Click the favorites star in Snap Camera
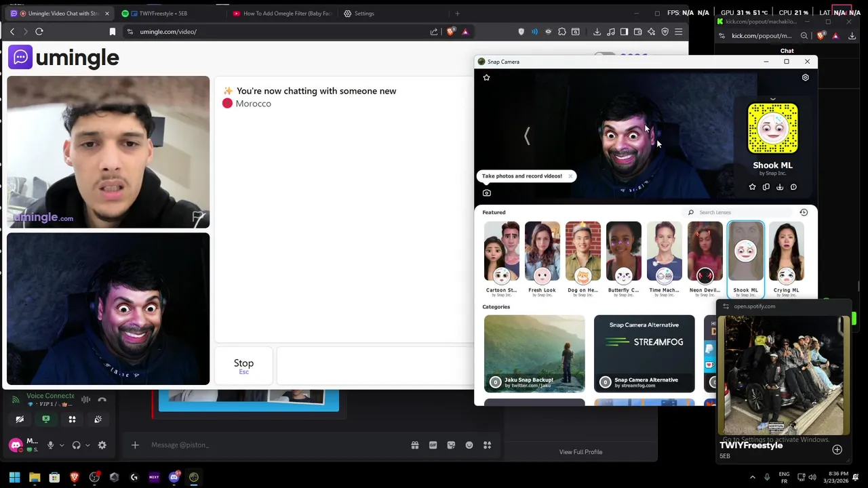Screen dimensions: 868x488 point(486,77)
